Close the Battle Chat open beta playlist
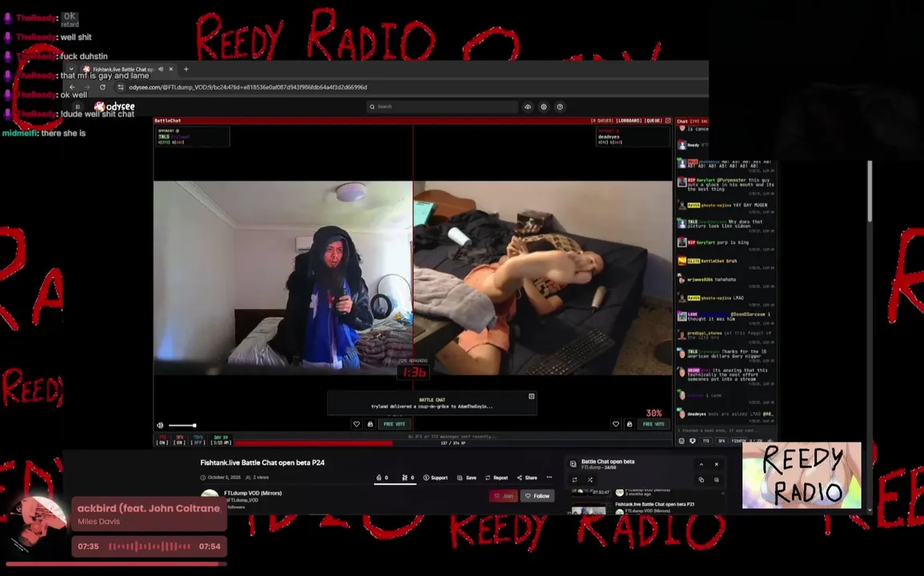 point(717,464)
